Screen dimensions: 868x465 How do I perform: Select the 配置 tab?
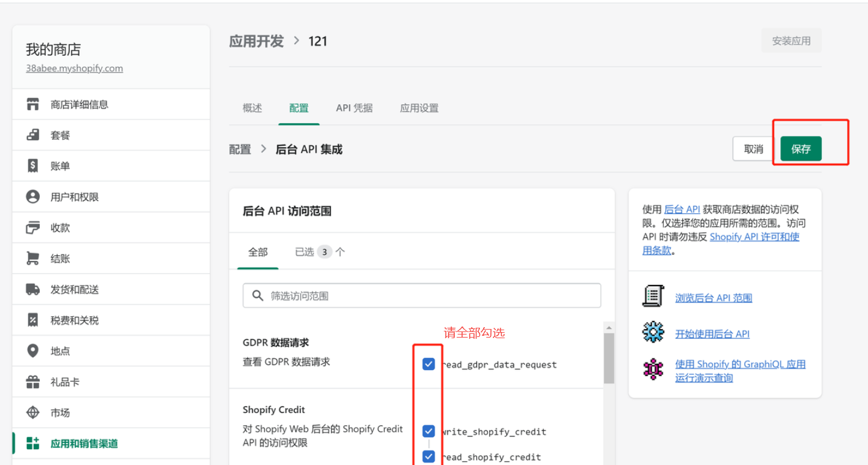299,108
